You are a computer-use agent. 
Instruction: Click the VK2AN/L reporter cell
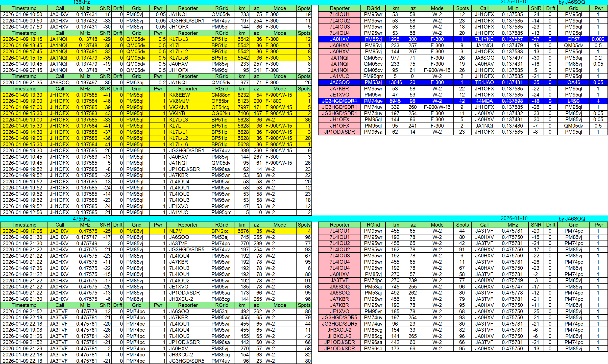pos(179,107)
